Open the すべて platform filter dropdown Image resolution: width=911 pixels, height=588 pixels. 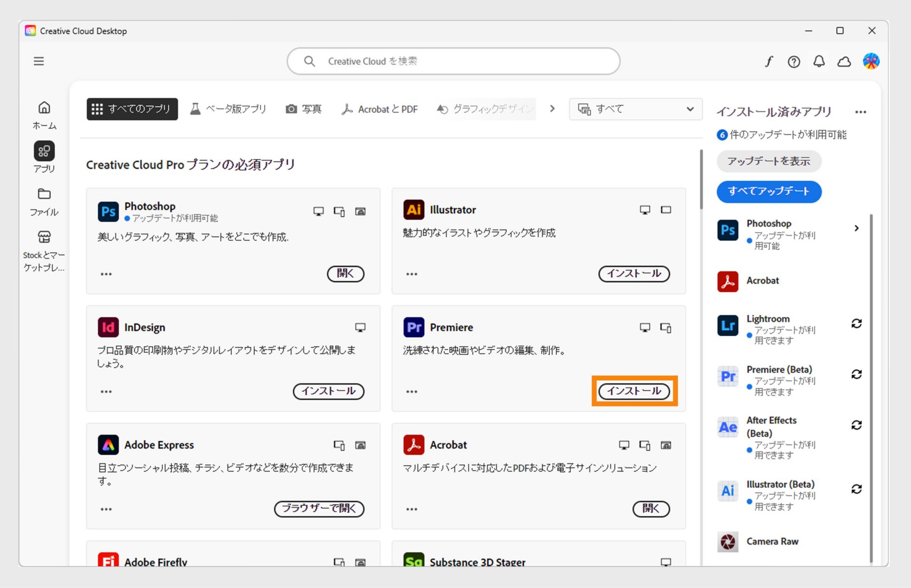click(636, 109)
